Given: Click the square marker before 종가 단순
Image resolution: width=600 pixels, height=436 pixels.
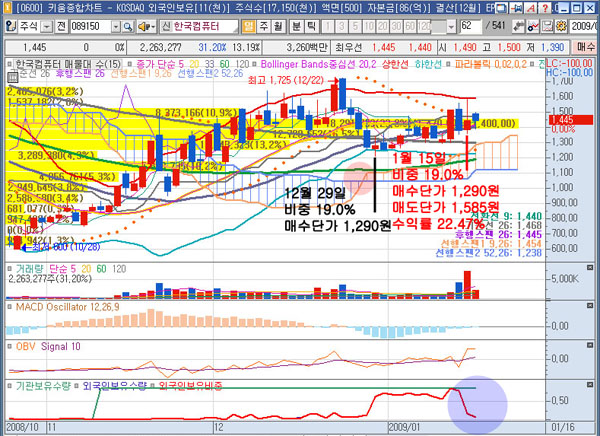Looking at the screenshot, I should click(129, 64).
